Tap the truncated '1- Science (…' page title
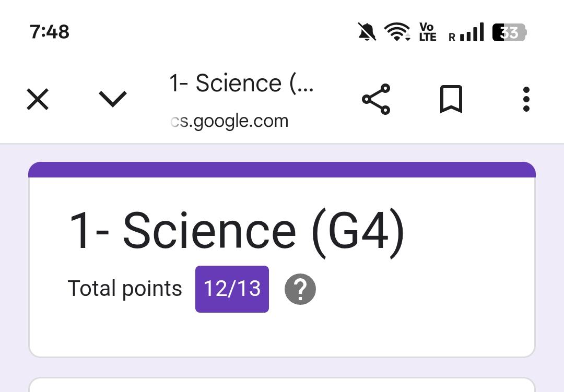The width and height of the screenshot is (564, 392). coord(241,84)
